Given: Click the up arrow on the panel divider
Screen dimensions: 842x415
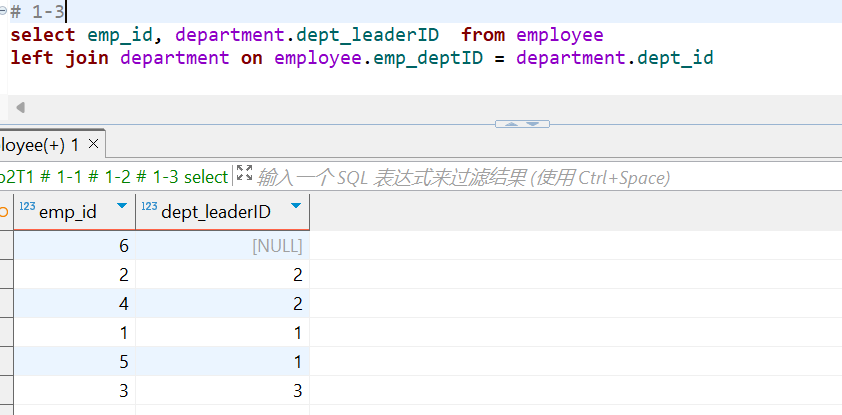Looking at the screenshot, I should point(511,124).
